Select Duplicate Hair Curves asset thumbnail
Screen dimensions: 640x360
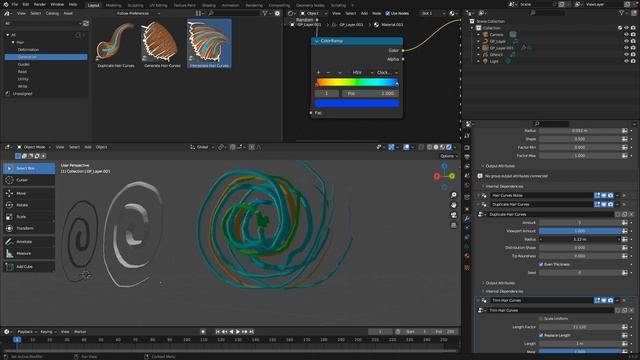pyautogui.click(x=116, y=44)
